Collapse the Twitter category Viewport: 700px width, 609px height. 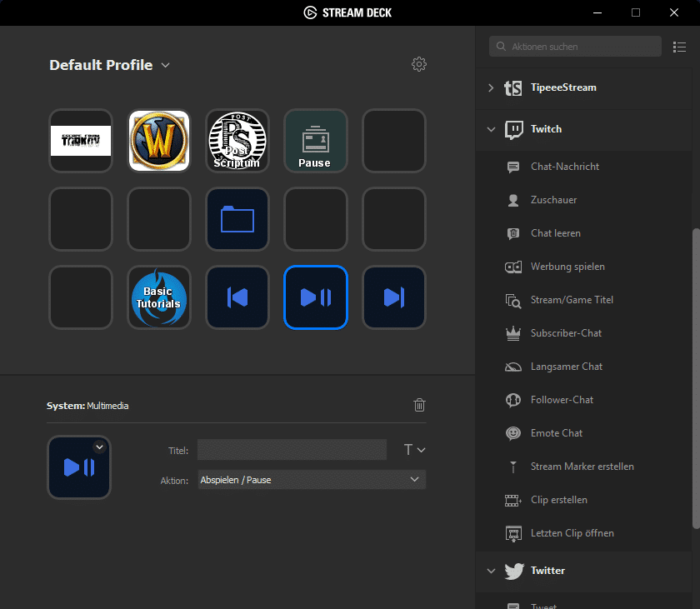(490, 571)
